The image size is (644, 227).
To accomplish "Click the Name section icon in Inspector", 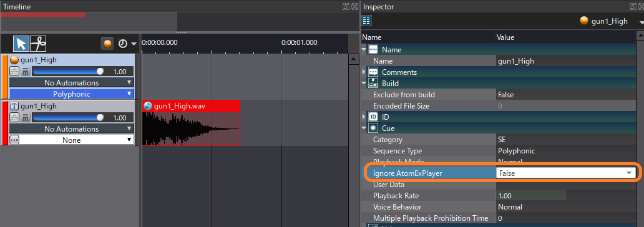I will tap(373, 50).
